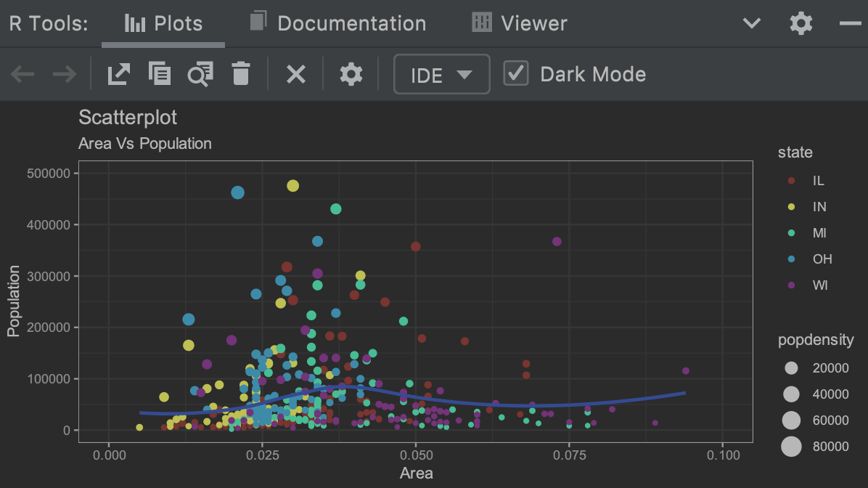Switch to the Viewer tab

(x=520, y=23)
